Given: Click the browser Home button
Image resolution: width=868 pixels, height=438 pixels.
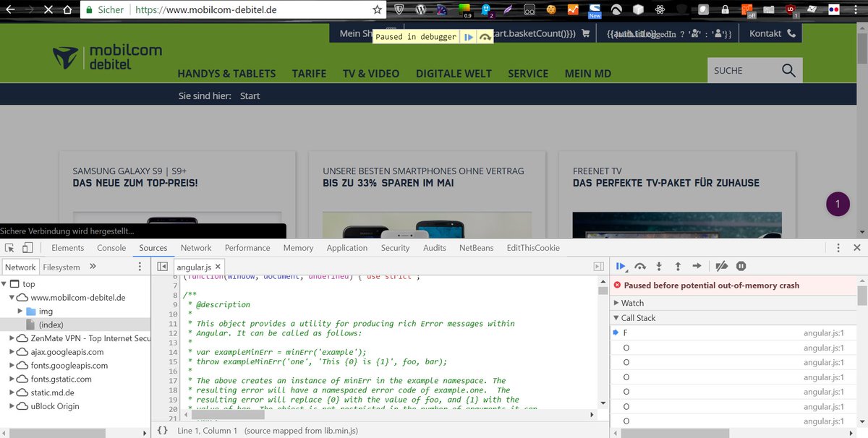Looking at the screenshot, I should click(x=67, y=10).
